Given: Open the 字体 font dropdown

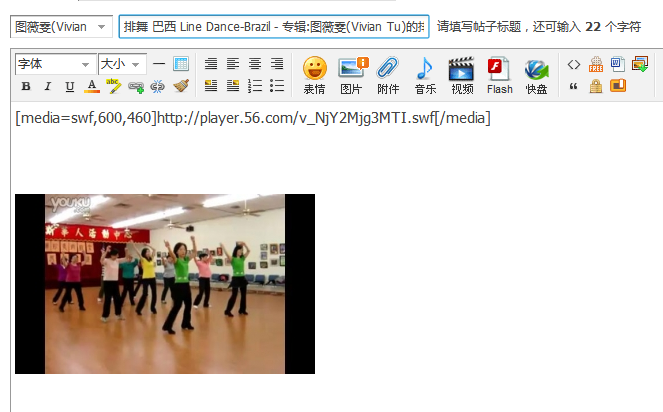Looking at the screenshot, I should click(x=55, y=64).
